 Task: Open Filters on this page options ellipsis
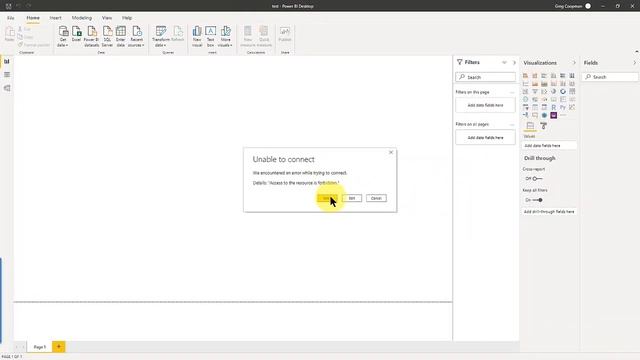point(512,92)
